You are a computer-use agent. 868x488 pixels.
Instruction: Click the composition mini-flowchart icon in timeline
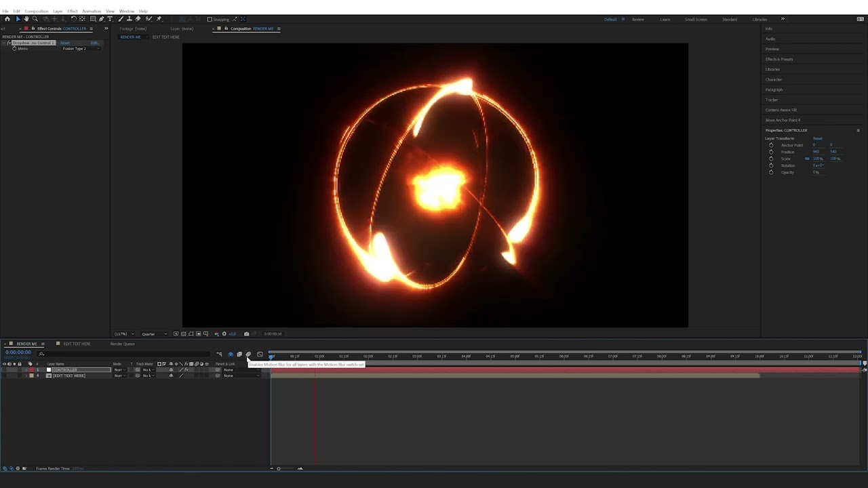pyautogui.click(x=219, y=354)
